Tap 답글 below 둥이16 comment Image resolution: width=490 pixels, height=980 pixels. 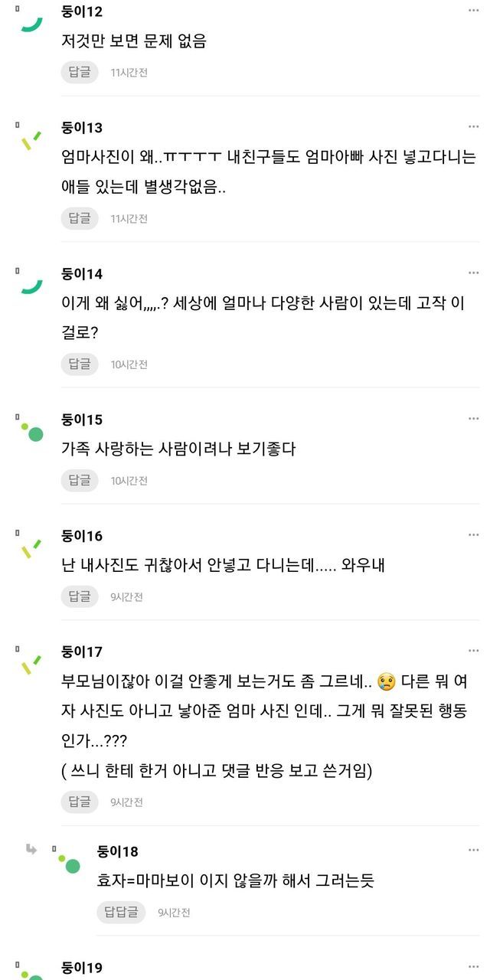[x=80, y=596]
